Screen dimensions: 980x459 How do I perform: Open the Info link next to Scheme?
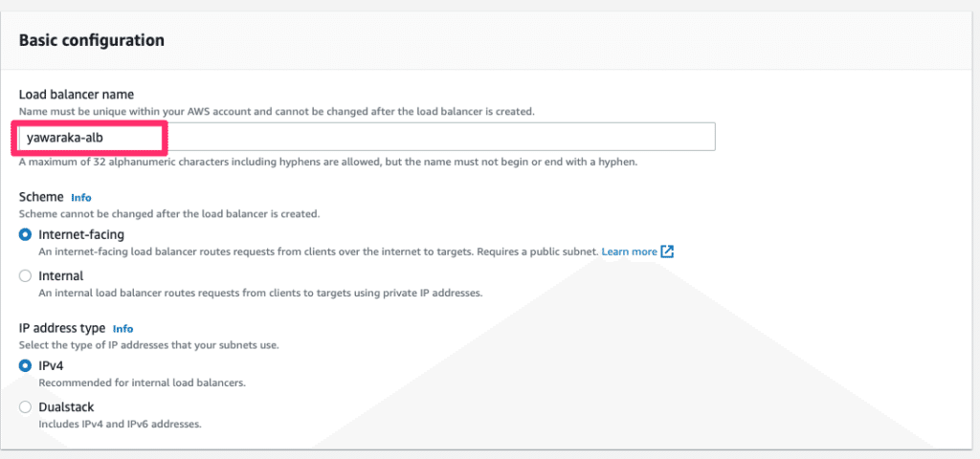click(81, 197)
